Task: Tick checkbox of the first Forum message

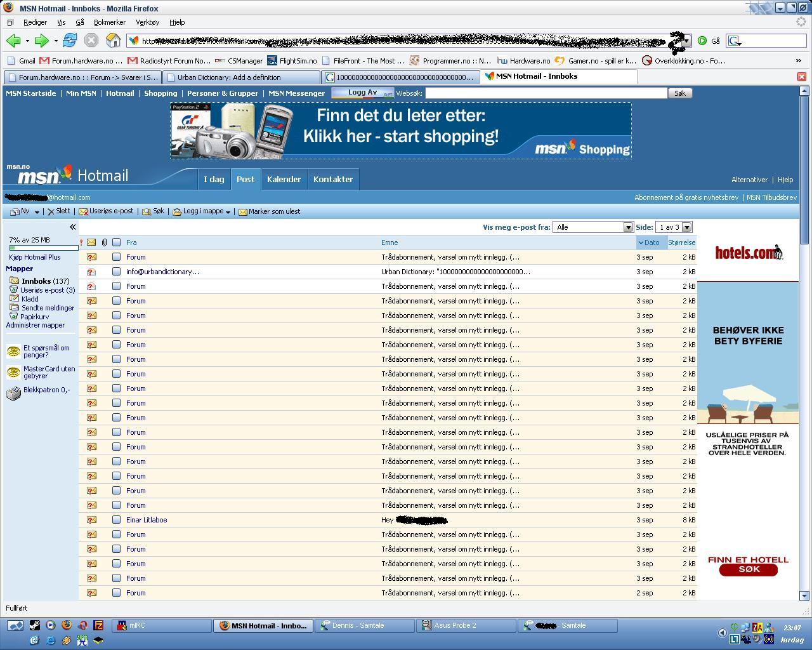Action: (x=117, y=257)
